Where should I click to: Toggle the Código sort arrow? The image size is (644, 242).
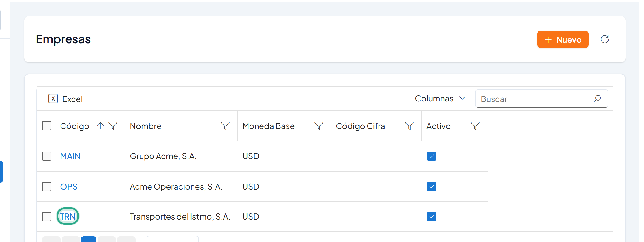pyautogui.click(x=100, y=126)
